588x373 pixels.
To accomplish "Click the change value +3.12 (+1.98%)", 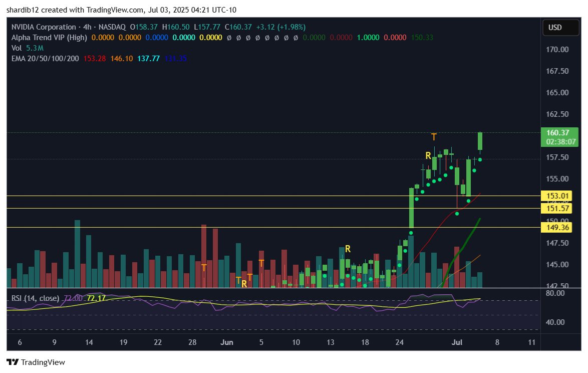I will click(x=281, y=27).
